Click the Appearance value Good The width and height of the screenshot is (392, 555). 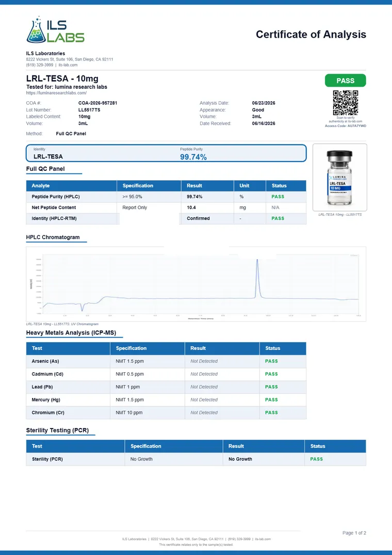[x=258, y=110]
